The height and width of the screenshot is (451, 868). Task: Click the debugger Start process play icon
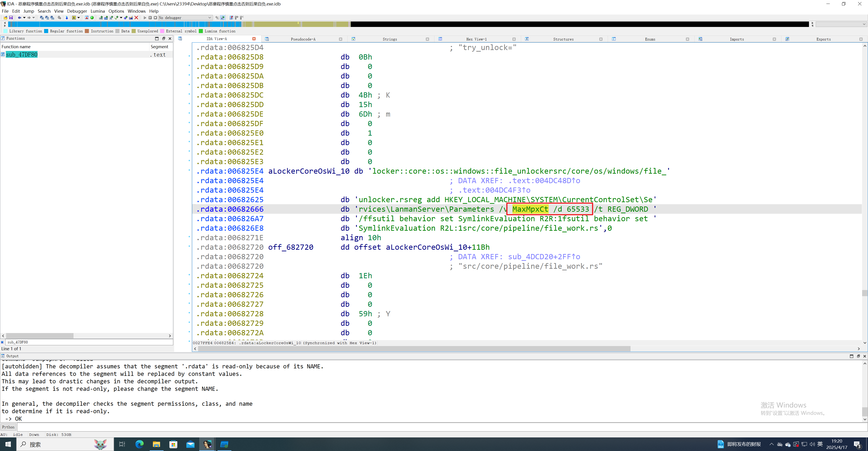pos(145,17)
